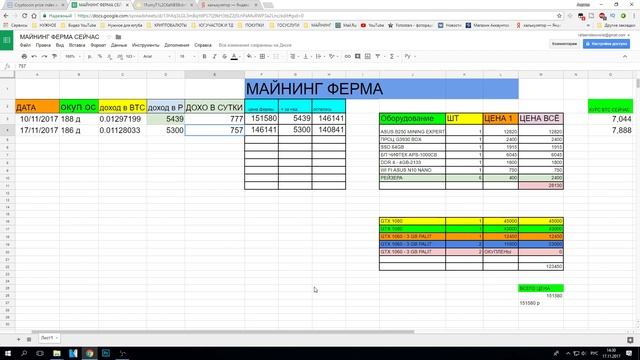This screenshot has width=640, height=360.
Task: Click the Insert chart icon
Action: click(367, 56)
